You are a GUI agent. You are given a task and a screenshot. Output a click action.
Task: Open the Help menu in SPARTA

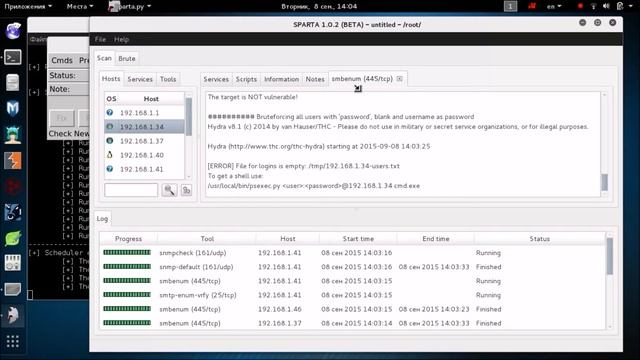pyautogui.click(x=121, y=39)
